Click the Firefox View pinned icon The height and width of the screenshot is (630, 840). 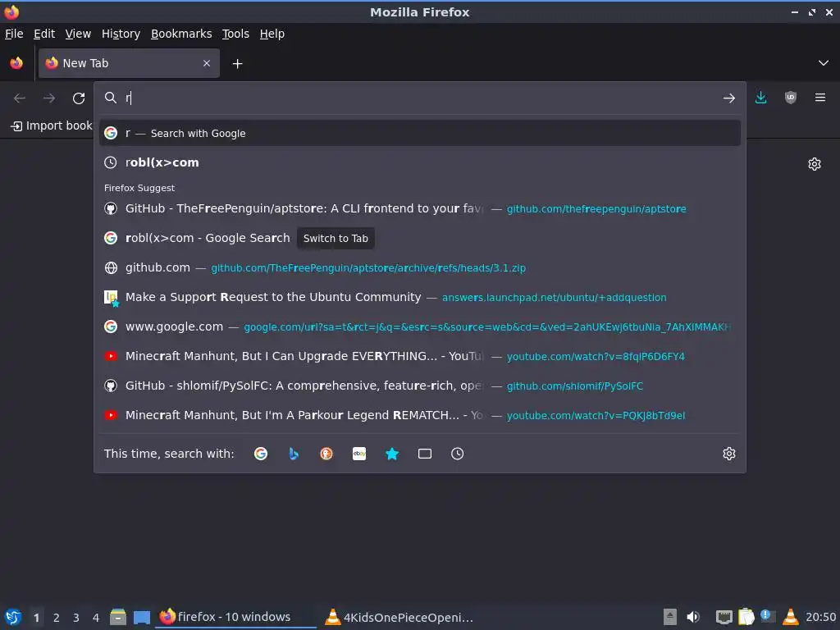click(16, 63)
